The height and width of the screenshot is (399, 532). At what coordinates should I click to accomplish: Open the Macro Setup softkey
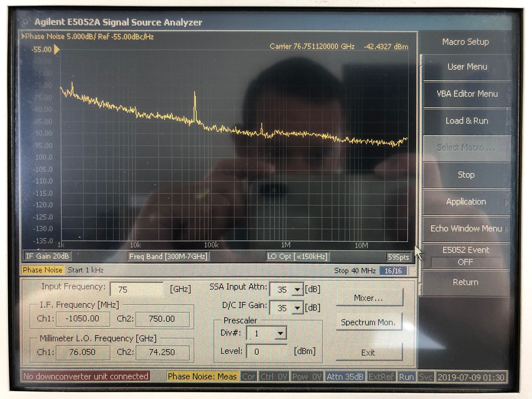465,42
